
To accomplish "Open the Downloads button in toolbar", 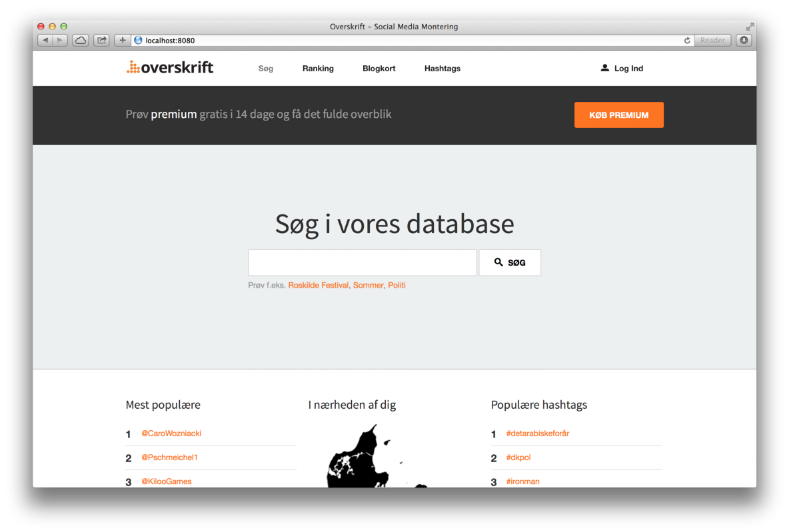I will (x=744, y=41).
